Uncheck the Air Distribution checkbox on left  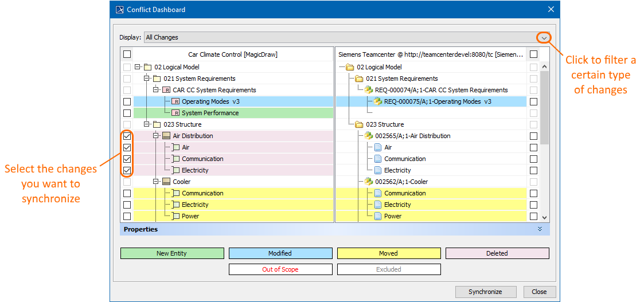point(127,136)
